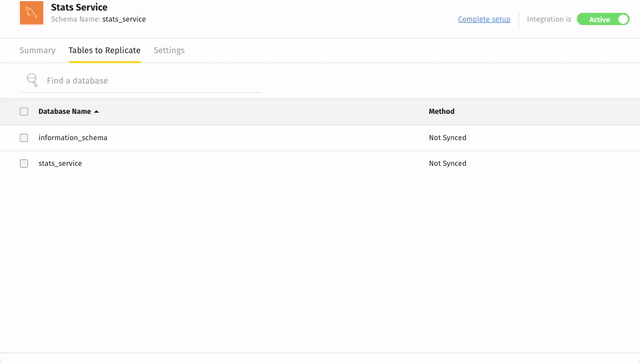
Task: Click the magnifier search icon
Action: tap(32, 80)
